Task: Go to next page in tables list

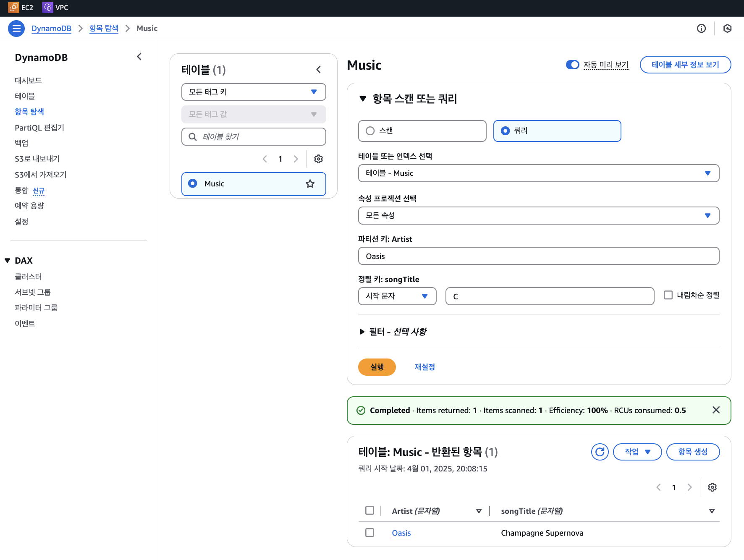Action: click(x=296, y=159)
